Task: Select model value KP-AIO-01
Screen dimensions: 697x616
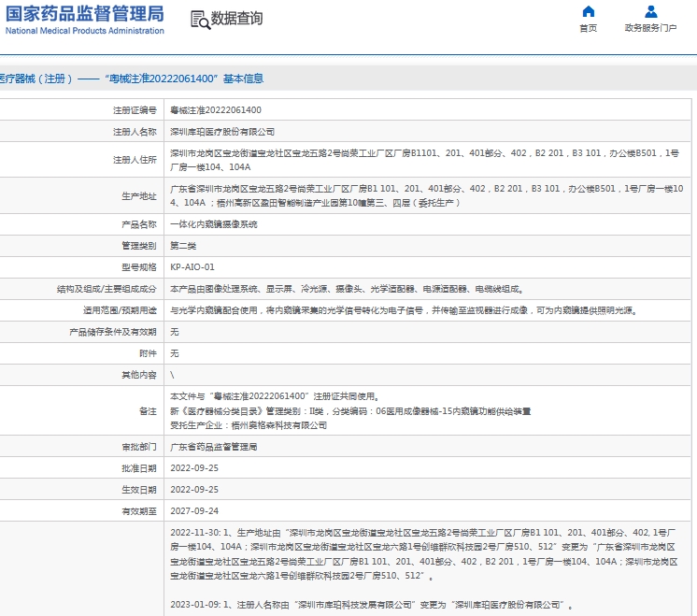Action: tap(192, 266)
